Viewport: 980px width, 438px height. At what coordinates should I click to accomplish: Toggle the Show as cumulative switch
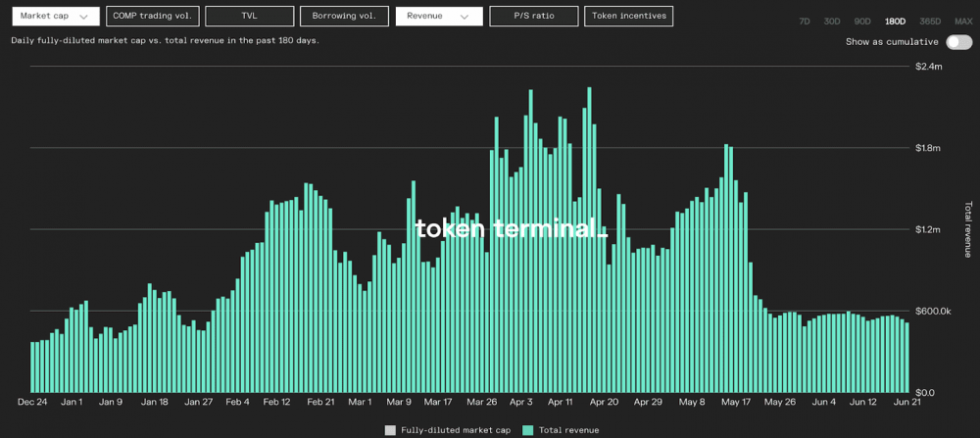(x=958, y=42)
